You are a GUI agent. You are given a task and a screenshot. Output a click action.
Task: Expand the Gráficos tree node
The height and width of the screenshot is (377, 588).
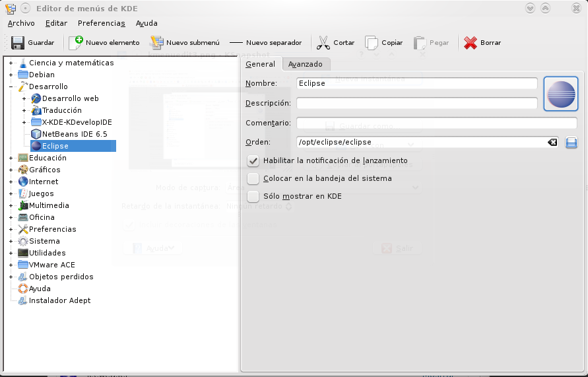11,170
